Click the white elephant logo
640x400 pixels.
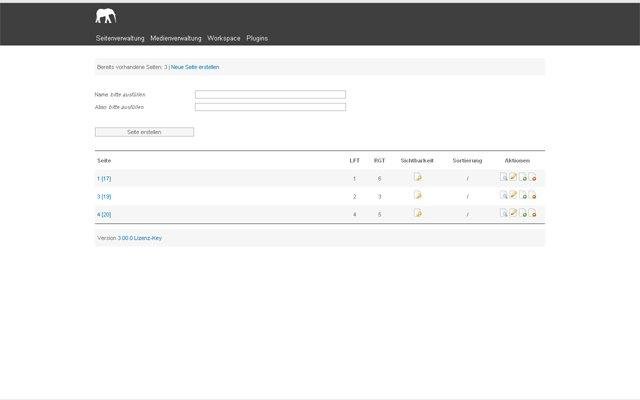click(106, 16)
